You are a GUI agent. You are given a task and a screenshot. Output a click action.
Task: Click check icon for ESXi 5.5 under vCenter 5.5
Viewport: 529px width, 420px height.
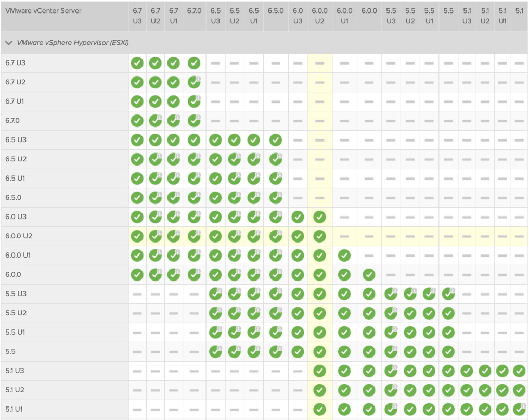tap(448, 352)
